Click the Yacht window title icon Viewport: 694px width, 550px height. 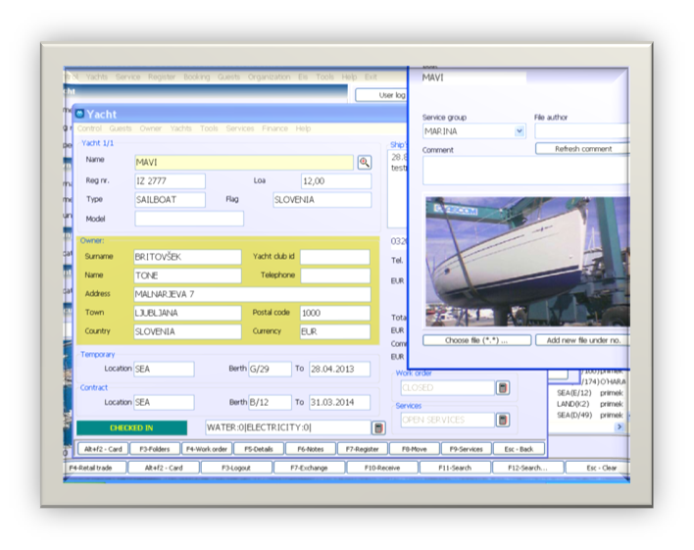pos(80,115)
